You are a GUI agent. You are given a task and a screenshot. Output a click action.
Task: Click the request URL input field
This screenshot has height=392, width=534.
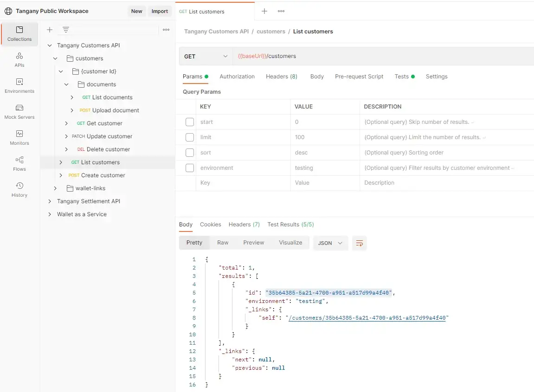[x=383, y=56]
